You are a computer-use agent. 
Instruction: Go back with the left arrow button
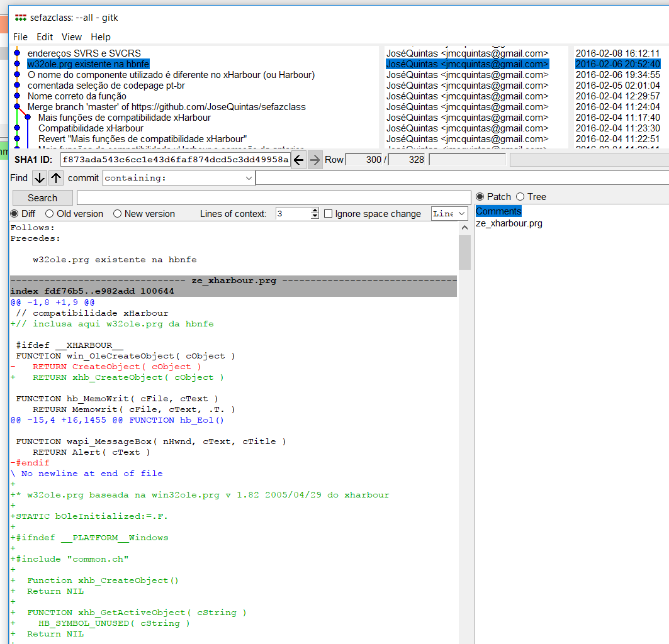[299, 160]
